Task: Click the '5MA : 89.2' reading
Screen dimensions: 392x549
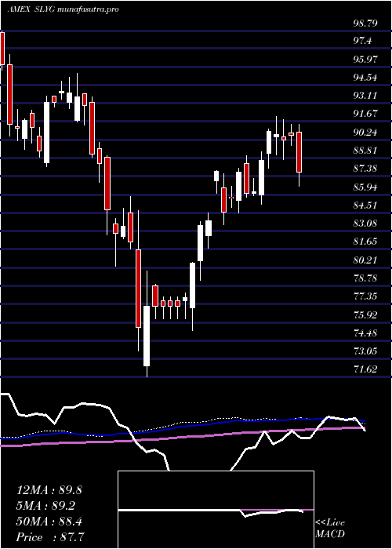Action: point(45,506)
